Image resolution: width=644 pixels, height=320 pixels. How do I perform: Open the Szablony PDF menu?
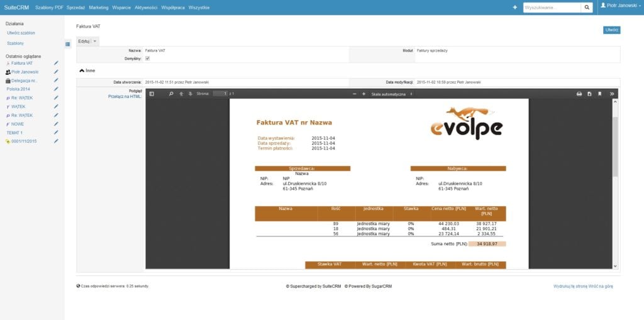50,8
